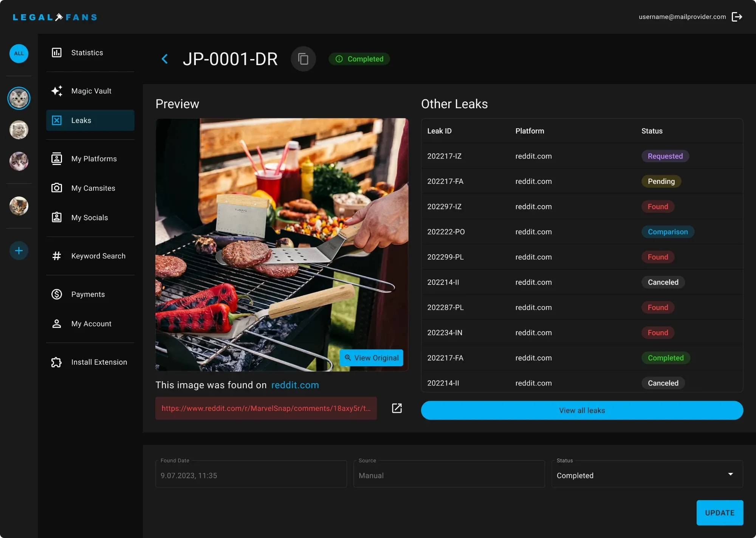Open leak row 202299-PL
The image size is (756, 538).
tap(582, 257)
